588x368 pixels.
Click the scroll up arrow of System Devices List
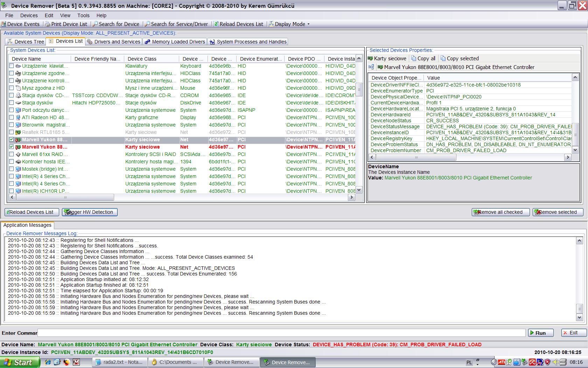click(359, 59)
